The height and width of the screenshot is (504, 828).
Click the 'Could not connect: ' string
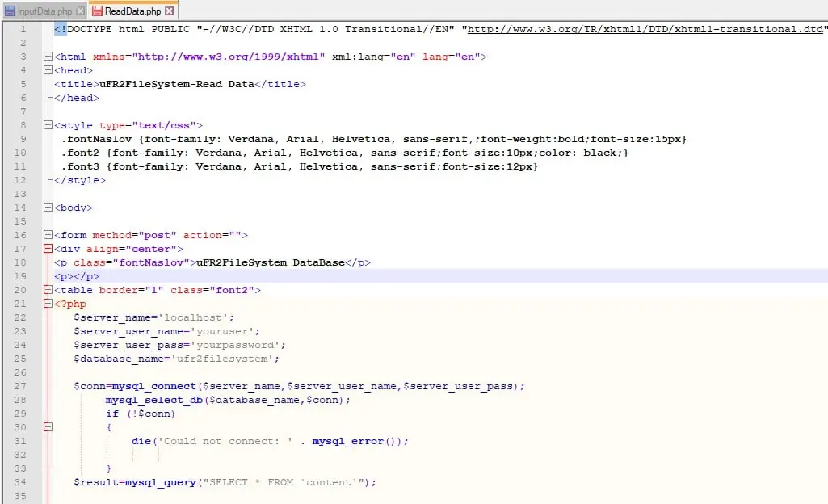(225, 441)
